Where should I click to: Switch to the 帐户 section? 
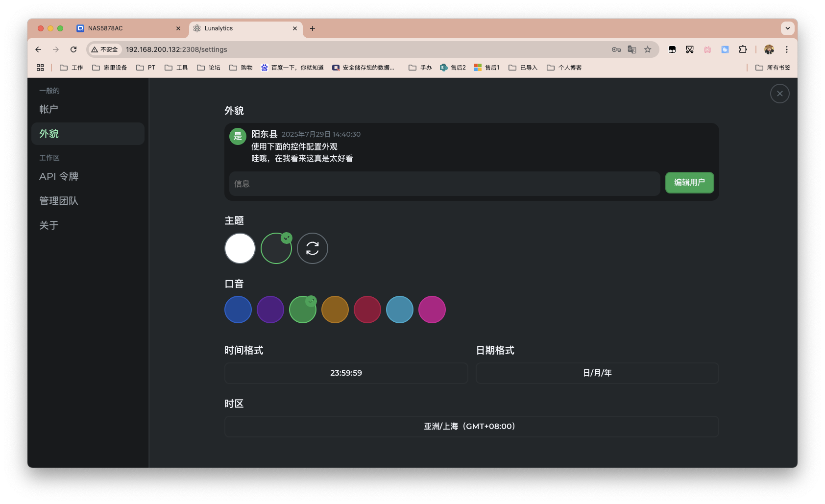[x=48, y=109]
